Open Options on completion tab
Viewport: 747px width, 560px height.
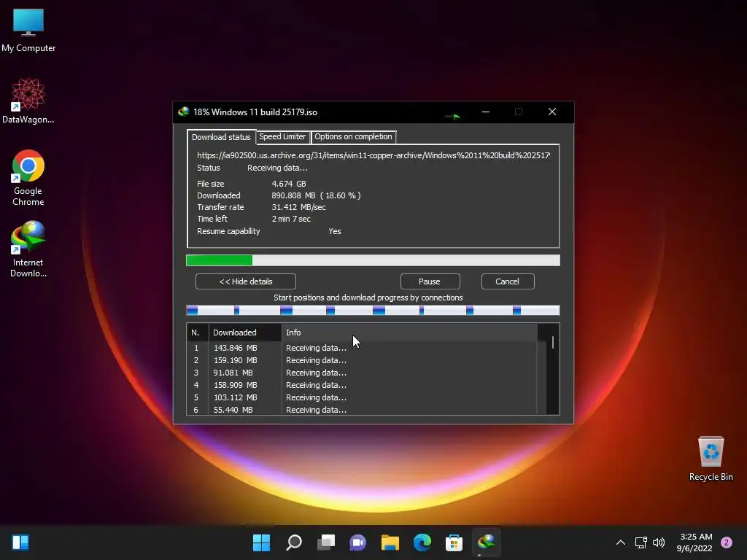[x=353, y=136]
